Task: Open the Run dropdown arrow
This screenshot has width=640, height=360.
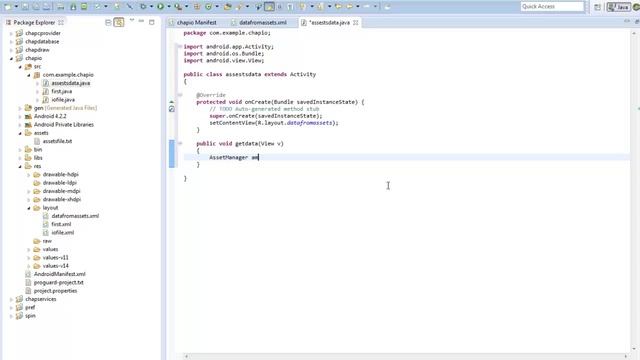Action: tap(169, 7)
